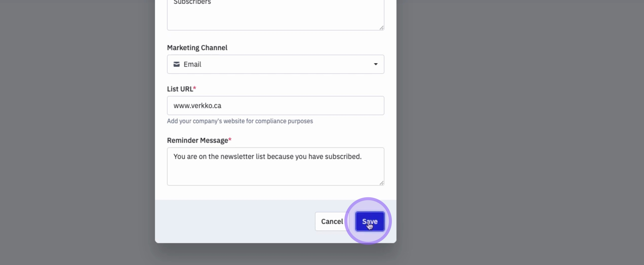The width and height of the screenshot is (644, 265).
Task: Click the caret arrow in Marketing Channel select
Action: pos(375,64)
